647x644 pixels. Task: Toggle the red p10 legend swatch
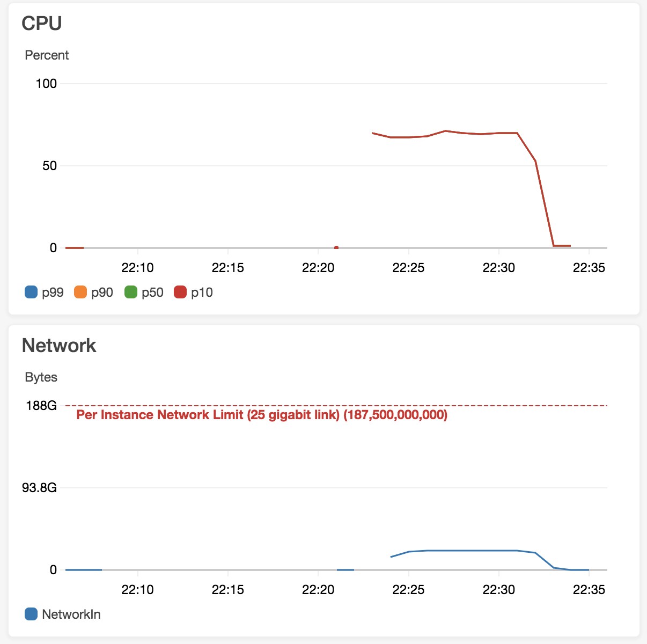[180, 292]
